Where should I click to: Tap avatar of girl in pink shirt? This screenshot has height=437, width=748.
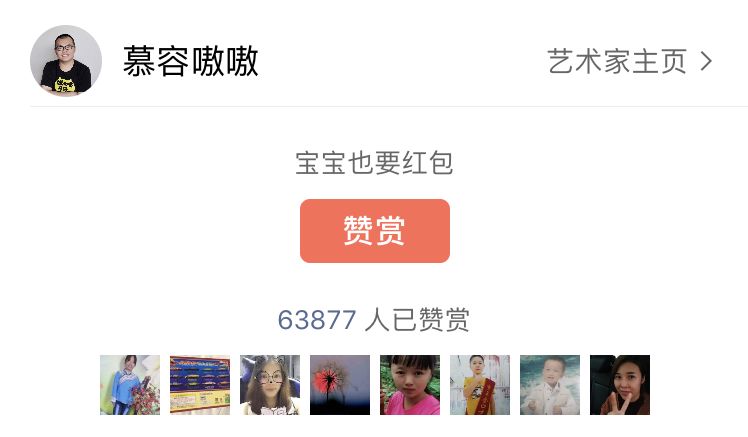point(410,385)
